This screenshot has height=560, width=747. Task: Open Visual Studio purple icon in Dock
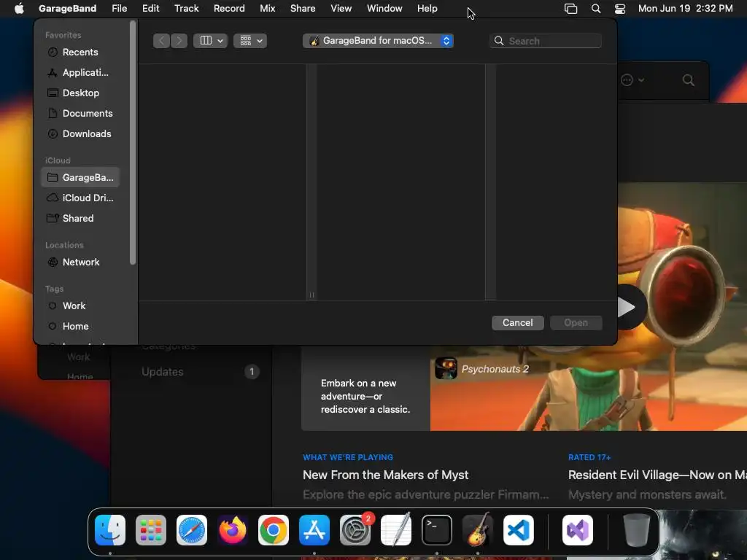[x=578, y=530]
